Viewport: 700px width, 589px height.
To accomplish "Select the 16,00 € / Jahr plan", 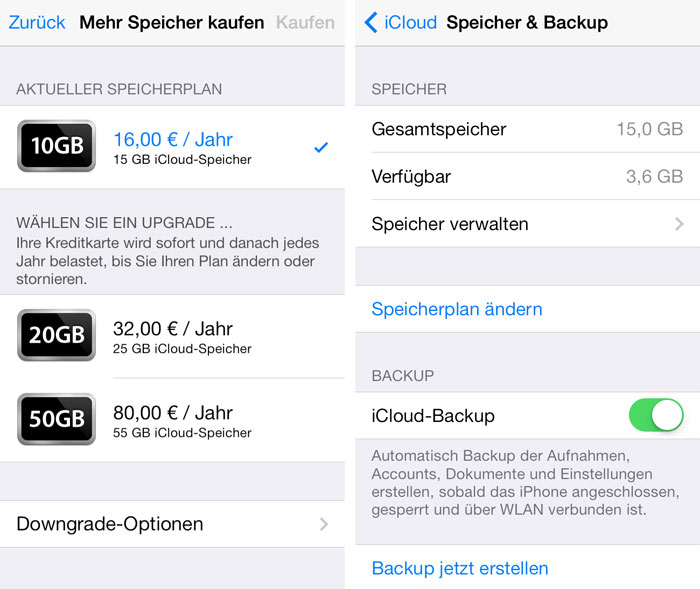I will 172,147.
